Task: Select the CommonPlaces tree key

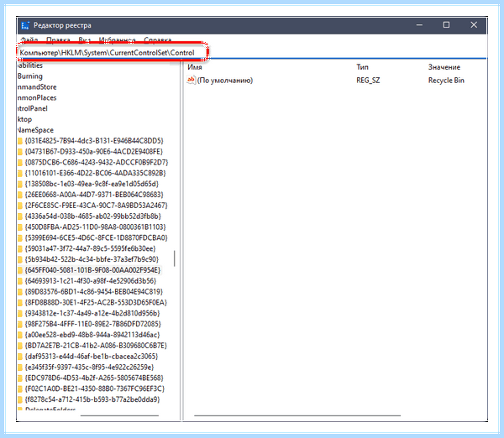Action: 37,97
